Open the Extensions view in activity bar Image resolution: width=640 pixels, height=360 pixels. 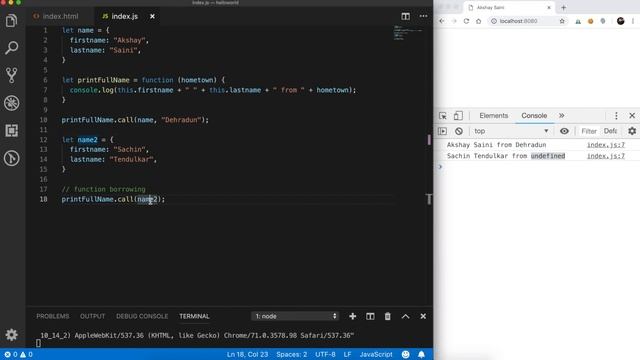point(11,131)
